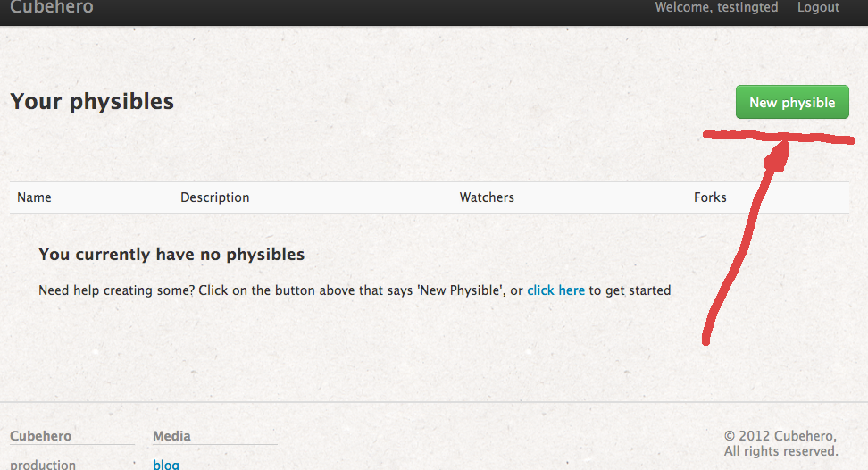868x470 pixels.
Task: Select the Description column header
Action: (x=215, y=197)
